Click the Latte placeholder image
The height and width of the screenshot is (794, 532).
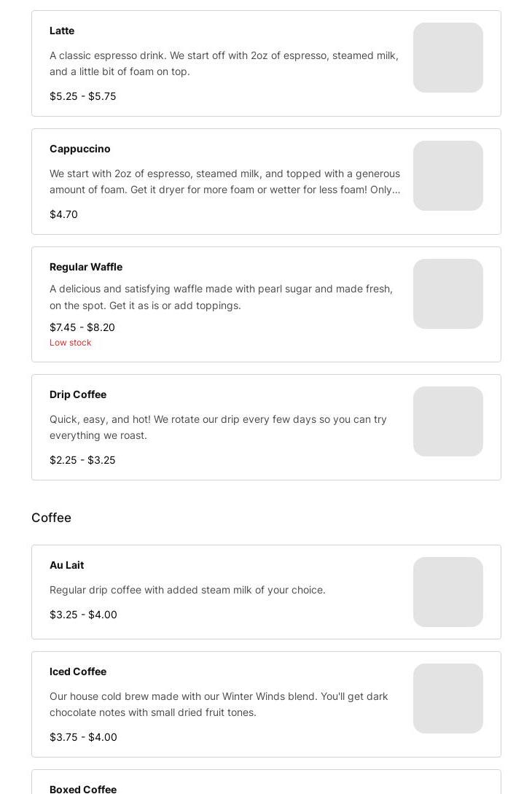point(447,58)
